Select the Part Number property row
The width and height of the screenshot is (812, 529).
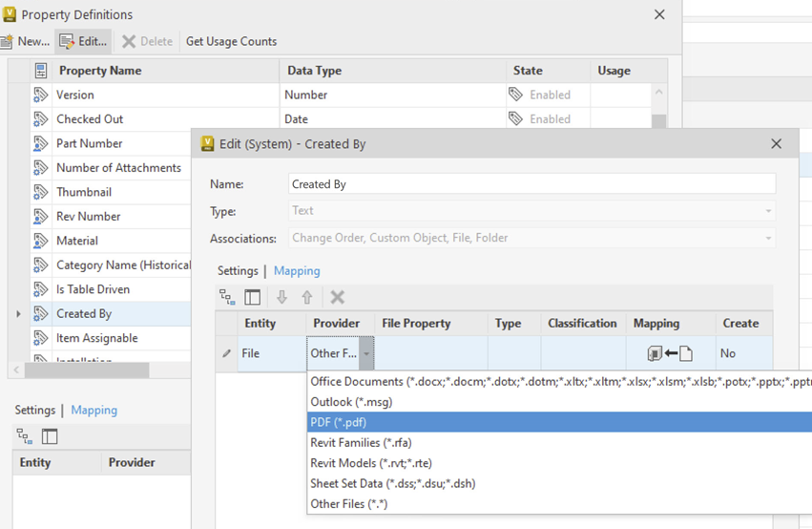pyautogui.click(x=90, y=143)
